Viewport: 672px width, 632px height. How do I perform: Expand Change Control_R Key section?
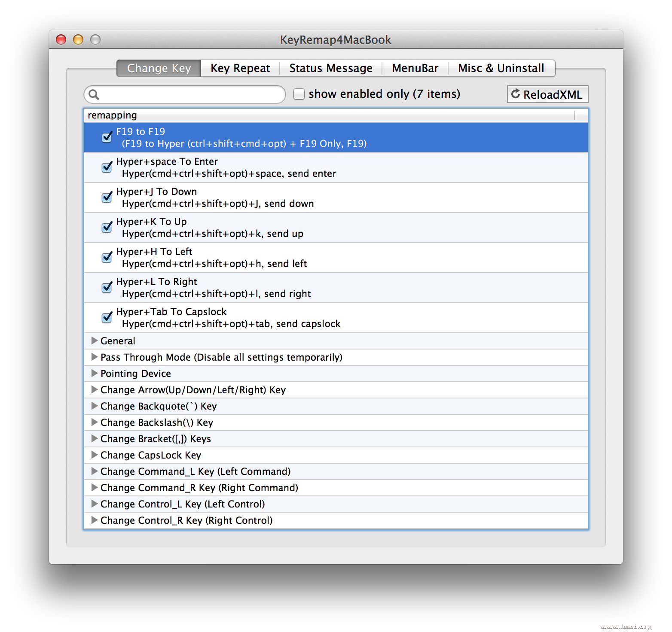tap(95, 520)
